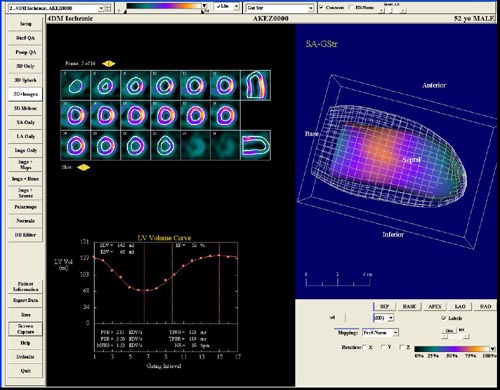The image size is (500, 390).
Task: Open the Perf QA view
Action: (x=26, y=52)
